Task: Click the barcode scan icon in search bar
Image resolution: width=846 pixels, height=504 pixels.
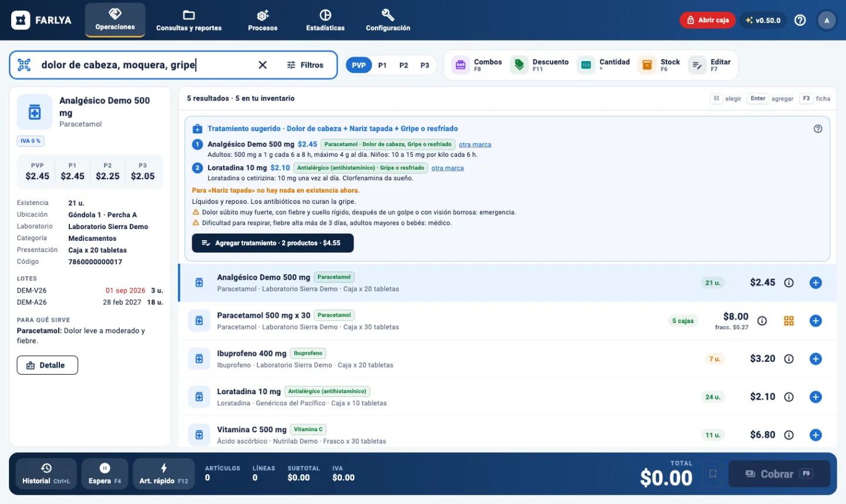Action: click(x=24, y=65)
